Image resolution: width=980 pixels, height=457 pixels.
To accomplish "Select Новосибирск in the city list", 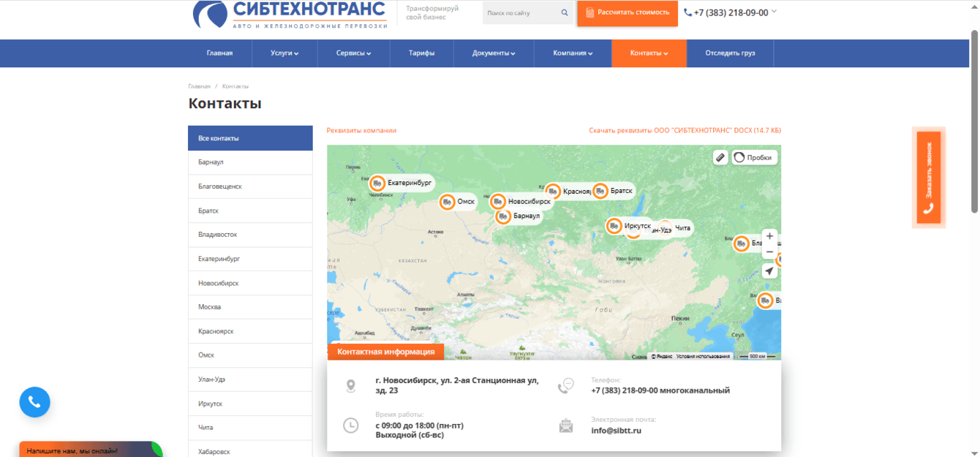I will coord(250,283).
